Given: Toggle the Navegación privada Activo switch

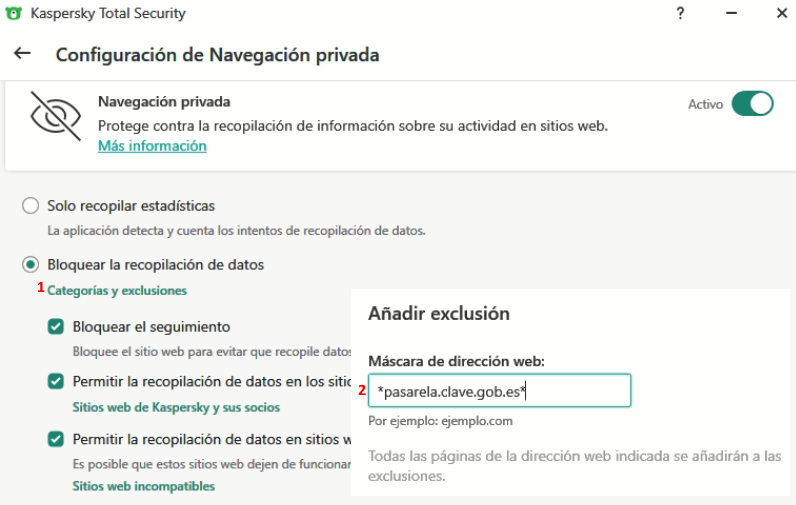Looking at the screenshot, I should pyautogui.click(x=752, y=104).
